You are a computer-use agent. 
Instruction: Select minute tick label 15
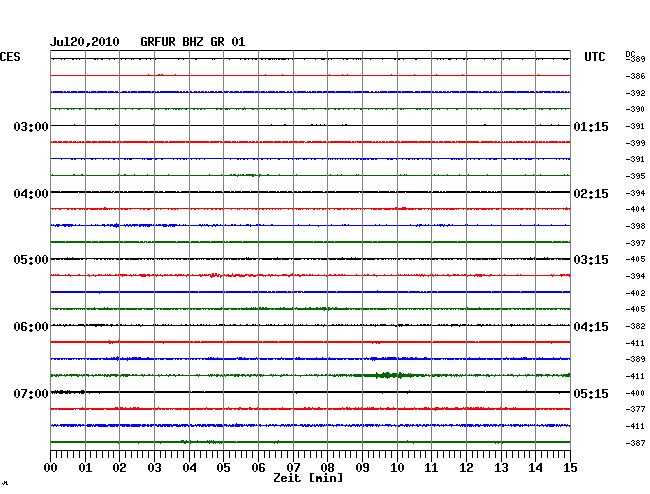570,467
